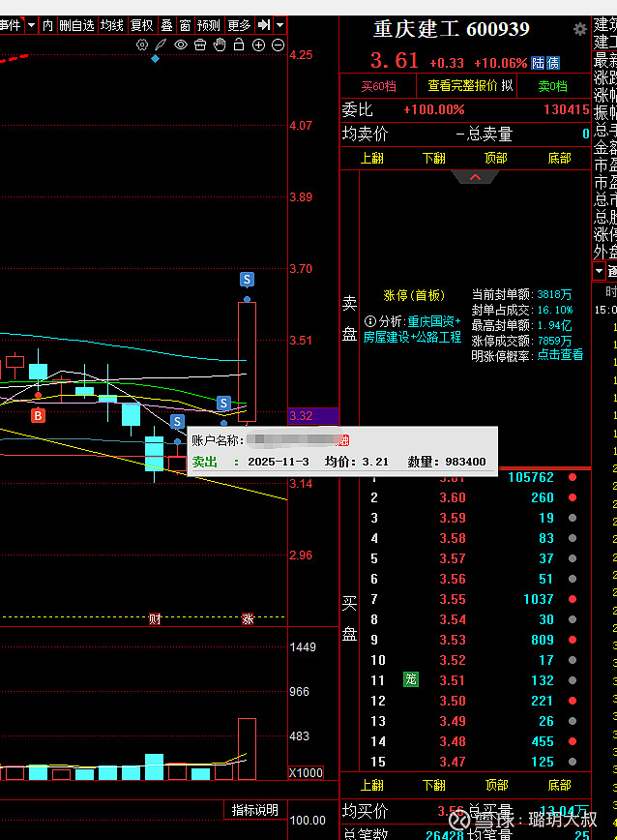Open the small dropdown arrow right of the 卖盘 area
The image size is (617, 840).
pos(600,271)
